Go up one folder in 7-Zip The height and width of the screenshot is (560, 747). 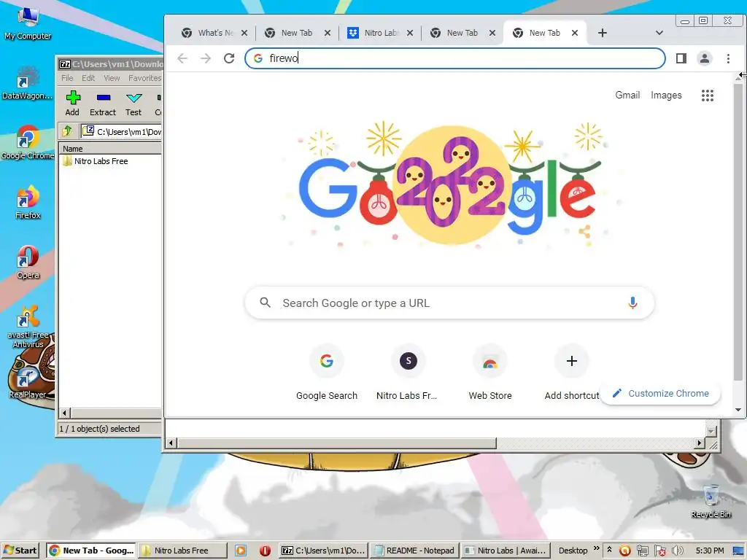[67, 131]
